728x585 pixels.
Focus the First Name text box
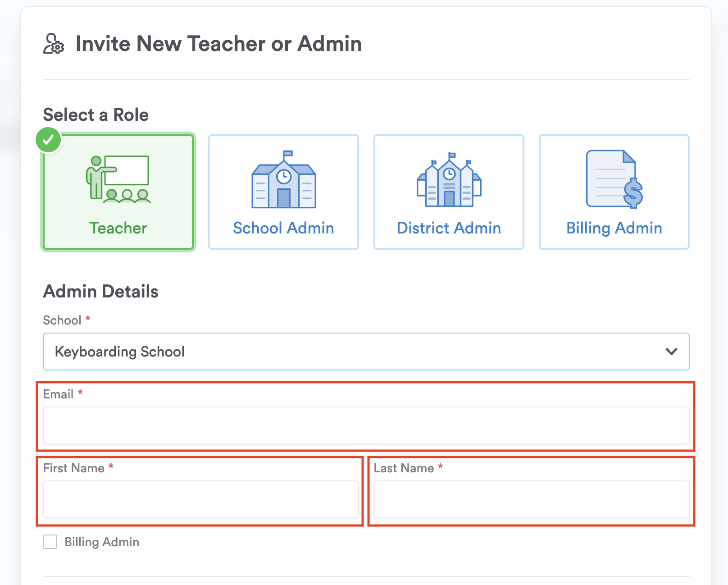201,499
